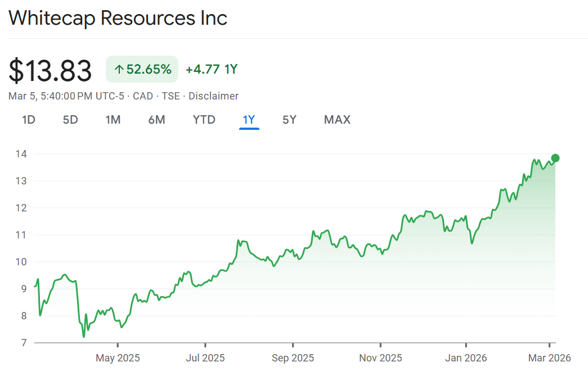Select the 1D time range tab
588x371 pixels.
[29, 120]
